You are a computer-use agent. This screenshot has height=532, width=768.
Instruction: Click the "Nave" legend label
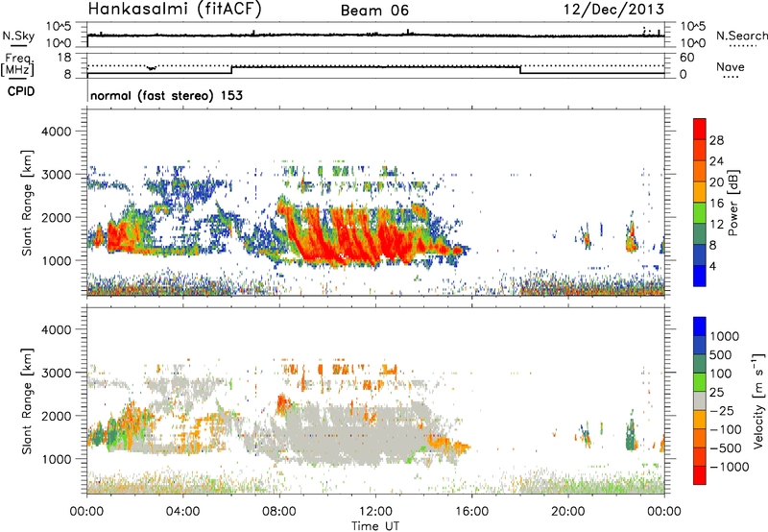click(x=730, y=67)
